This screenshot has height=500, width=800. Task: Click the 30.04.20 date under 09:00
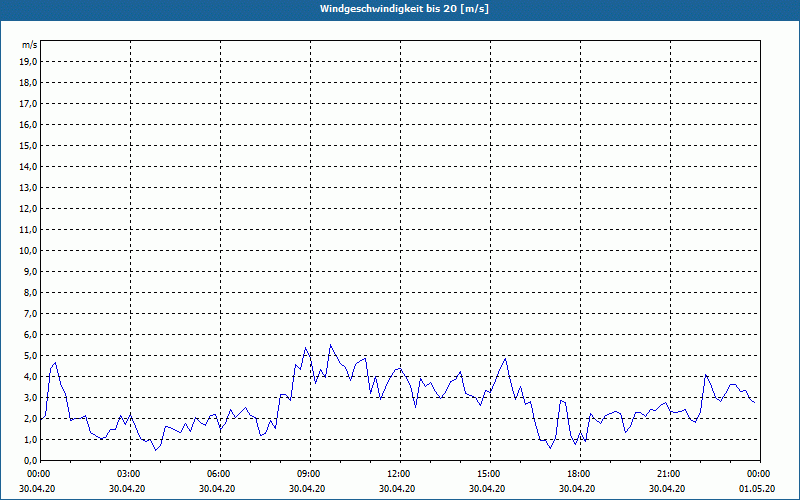pyautogui.click(x=307, y=489)
